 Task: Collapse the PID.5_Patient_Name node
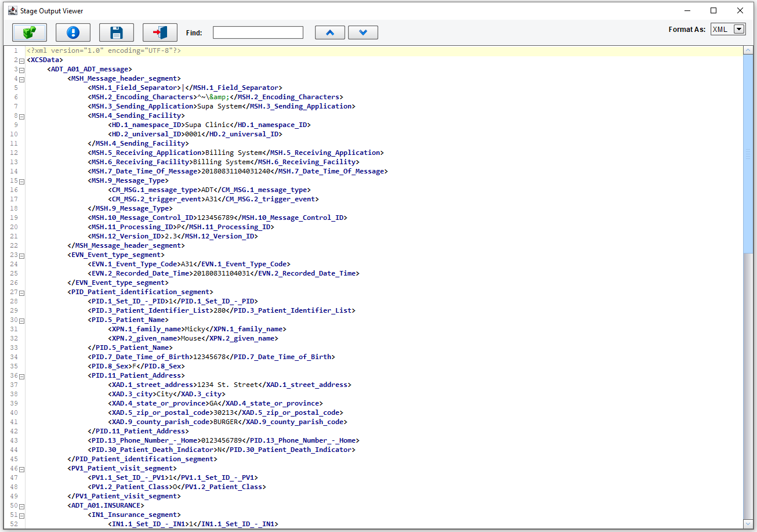click(x=21, y=320)
